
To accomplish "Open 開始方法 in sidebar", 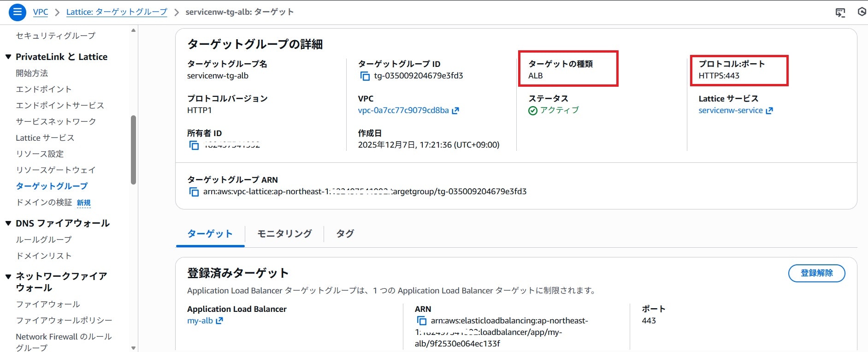I will coord(32,73).
